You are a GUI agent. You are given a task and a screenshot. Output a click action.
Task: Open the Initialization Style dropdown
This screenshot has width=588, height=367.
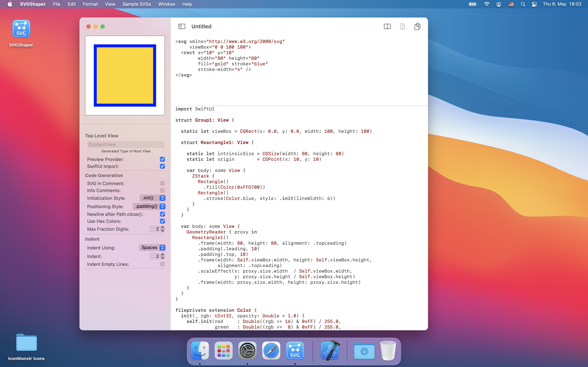pos(152,198)
